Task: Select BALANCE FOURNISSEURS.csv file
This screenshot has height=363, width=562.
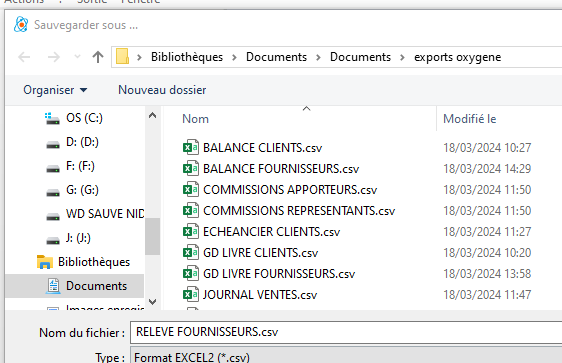Action: click(281, 169)
